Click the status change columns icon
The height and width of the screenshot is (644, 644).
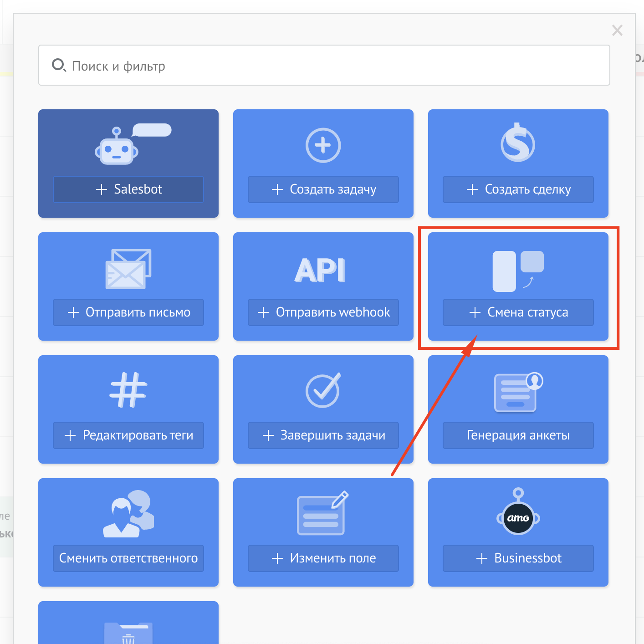[518, 271]
